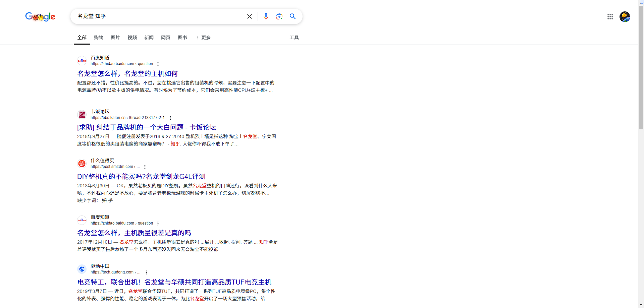
Task: Switch to the 购物 tab
Action: click(99, 38)
